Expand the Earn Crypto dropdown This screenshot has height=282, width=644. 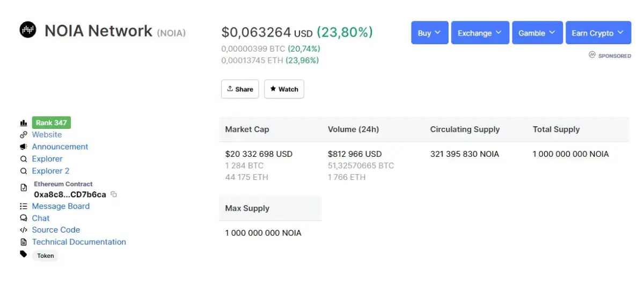tap(598, 33)
